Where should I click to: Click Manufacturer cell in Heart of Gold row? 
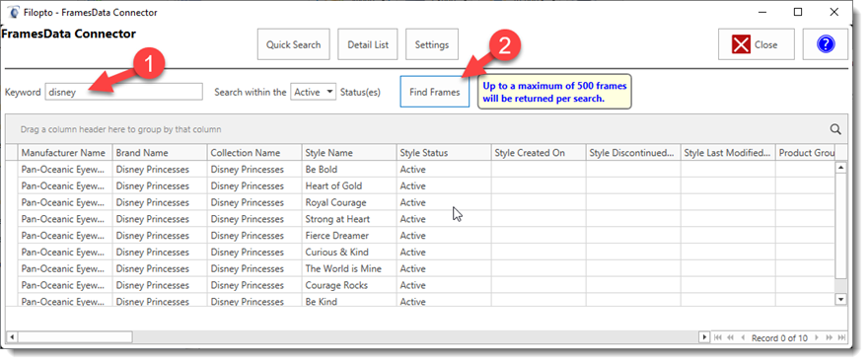pos(65,185)
